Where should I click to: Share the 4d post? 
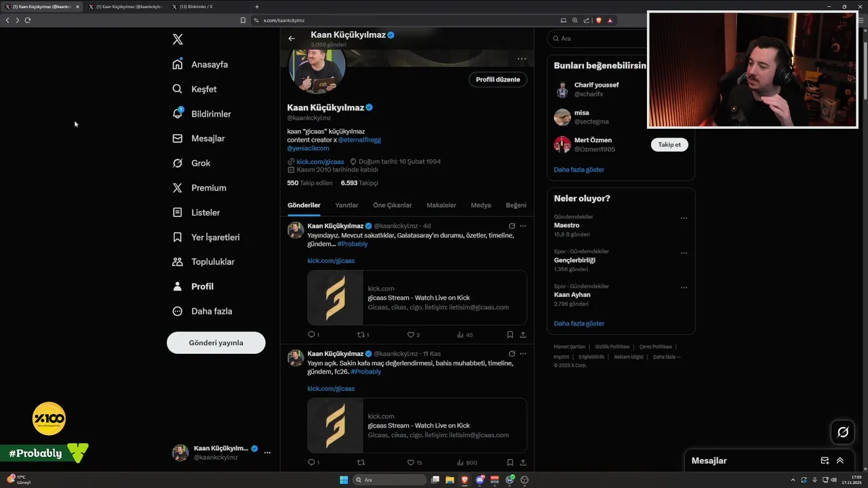pyautogui.click(x=523, y=335)
